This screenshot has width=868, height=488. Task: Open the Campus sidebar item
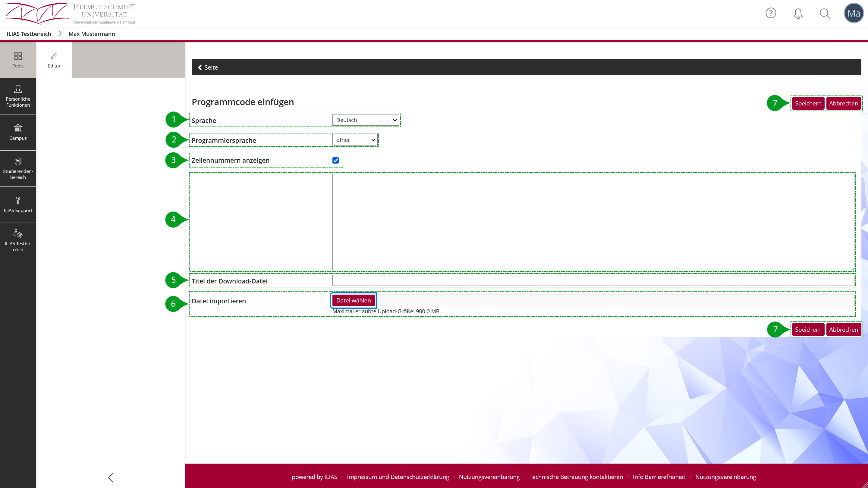coord(18,132)
